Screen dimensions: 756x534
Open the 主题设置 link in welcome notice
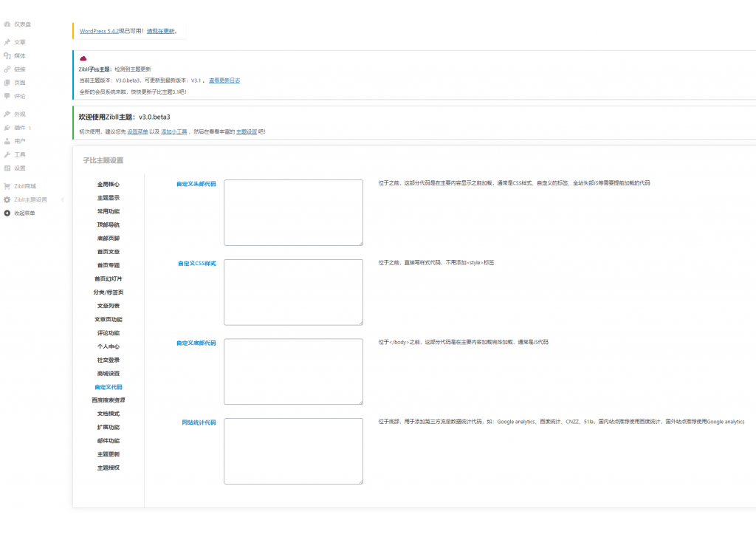tap(247, 131)
